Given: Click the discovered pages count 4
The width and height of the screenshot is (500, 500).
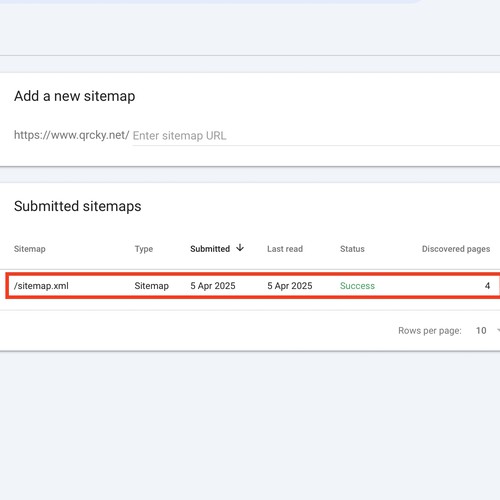Looking at the screenshot, I should click(x=487, y=286).
